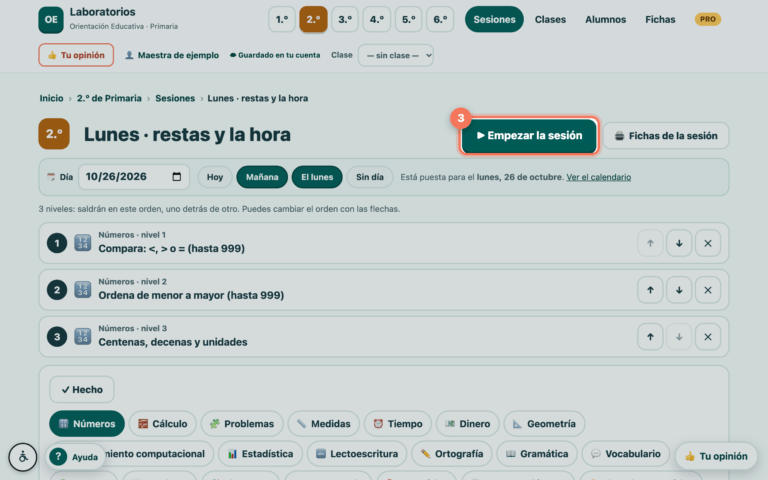The height and width of the screenshot is (480, 768).
Task: Click the date field 10/26/2026
Action: [x=134, y=177]
